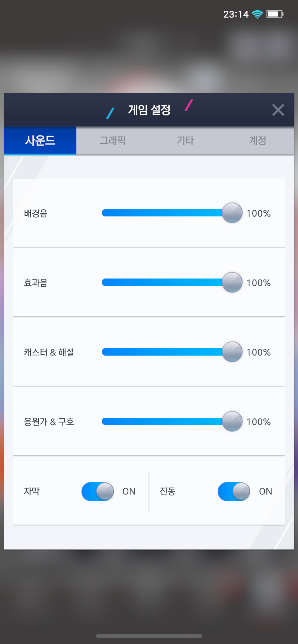Go to the 계정 tab

coord(258,141)
